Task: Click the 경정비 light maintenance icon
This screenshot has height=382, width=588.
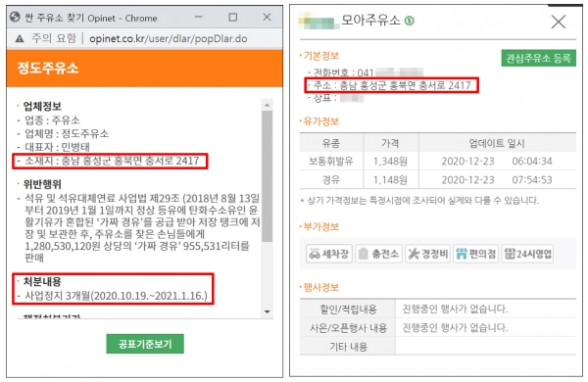Action: tap(427, 254)
